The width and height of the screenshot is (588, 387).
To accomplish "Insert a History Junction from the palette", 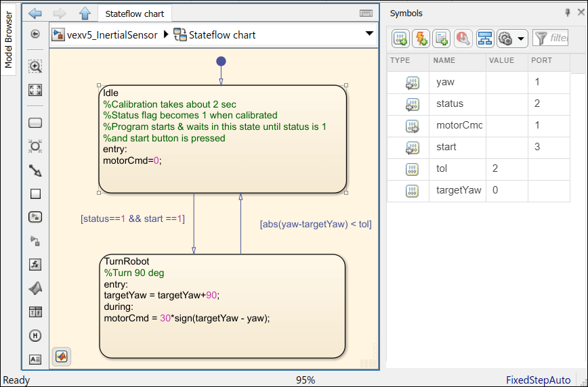I will point(35,336).
